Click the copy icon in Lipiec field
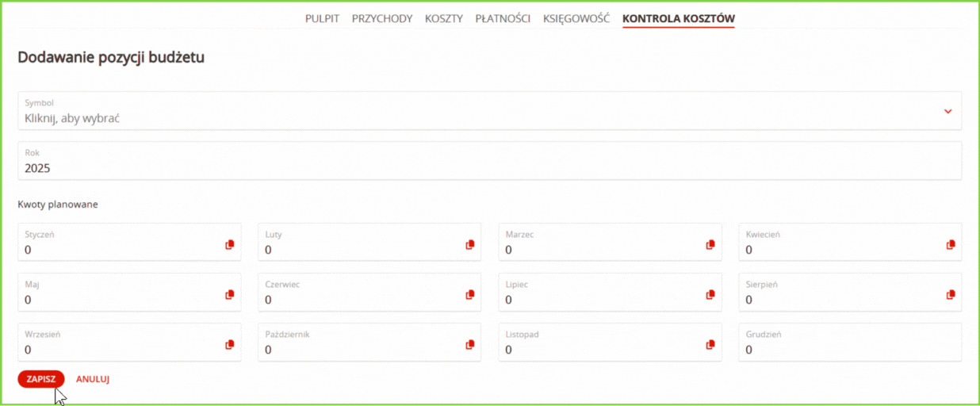This screenshot has height=406, width=980. pyautogui.click(x=710, y=295)
